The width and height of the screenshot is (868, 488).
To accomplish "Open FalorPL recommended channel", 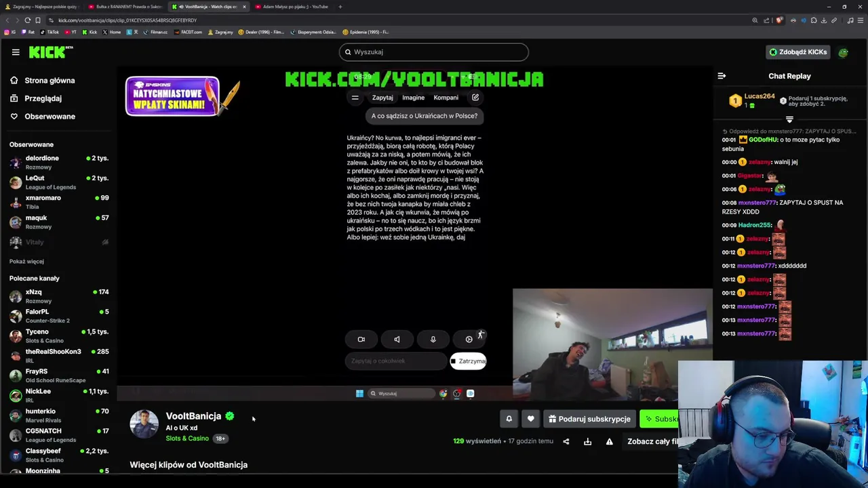I will (x=58, y=315).
